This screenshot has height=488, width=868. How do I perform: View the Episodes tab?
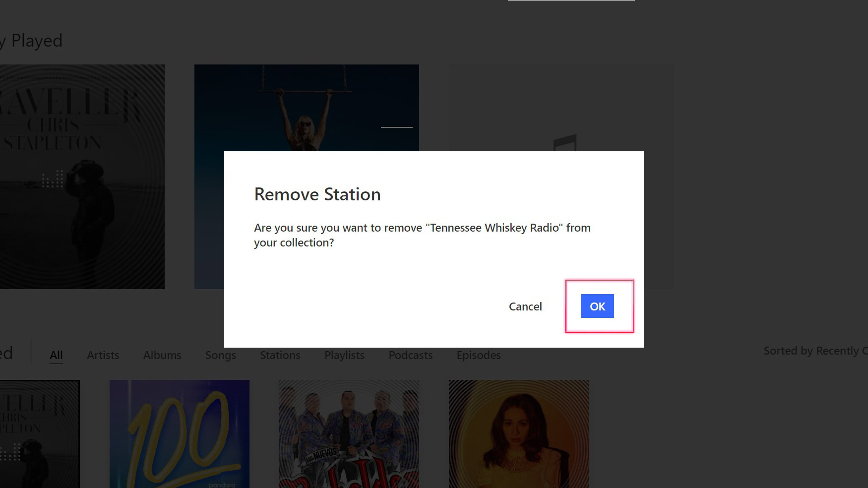[x=479, y=355]
